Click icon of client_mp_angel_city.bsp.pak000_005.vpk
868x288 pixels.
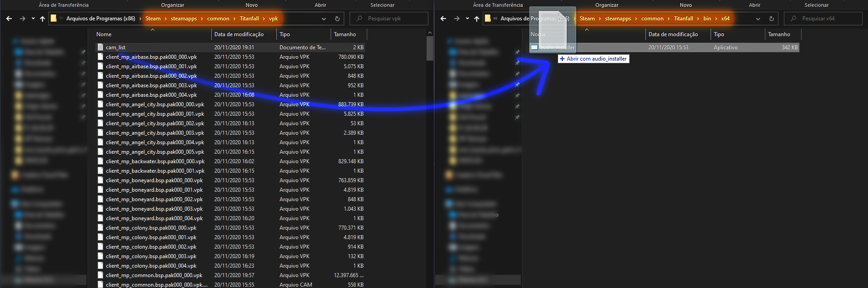pyautogui.click(x=100, y=151)
